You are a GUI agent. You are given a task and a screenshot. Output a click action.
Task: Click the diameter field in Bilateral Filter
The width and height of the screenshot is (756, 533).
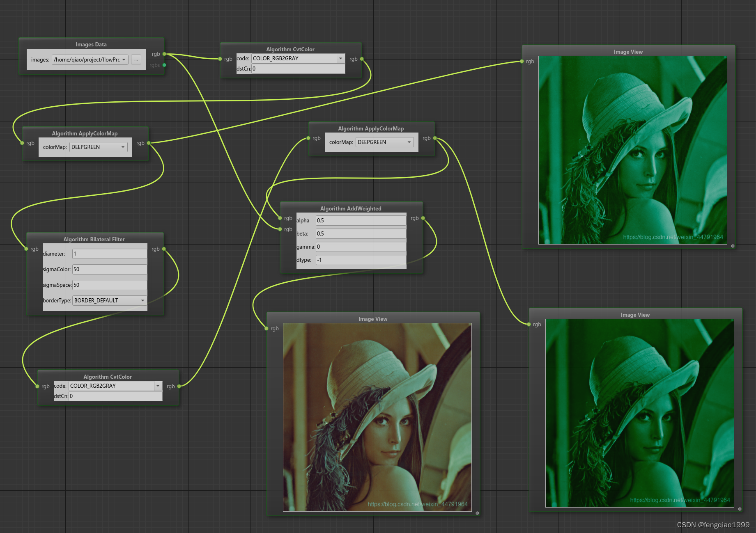pos(109,254)
